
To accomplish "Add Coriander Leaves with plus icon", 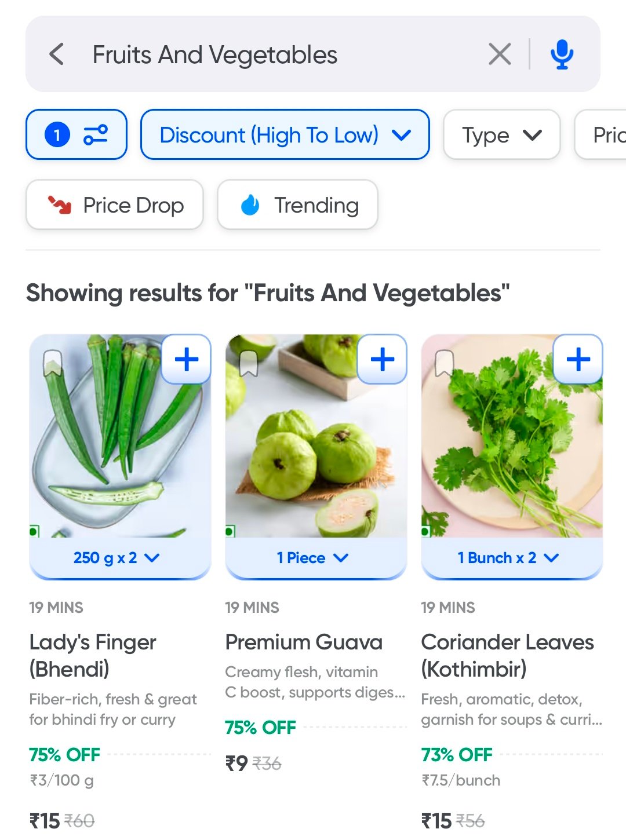I will 578,360.
